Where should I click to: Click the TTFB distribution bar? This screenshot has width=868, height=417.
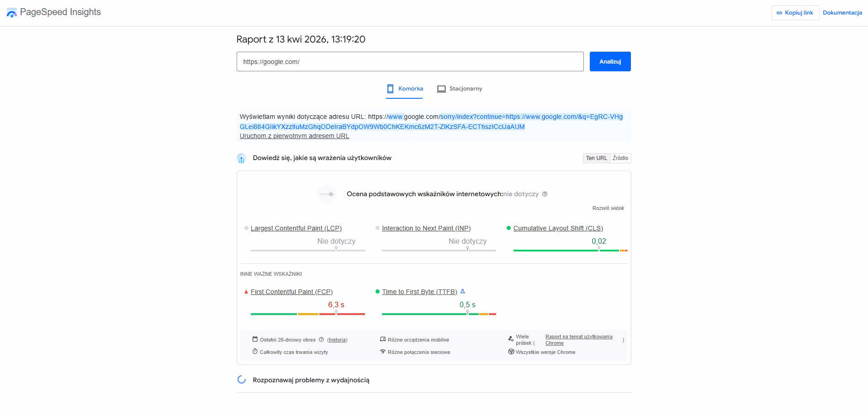(439, 314)
